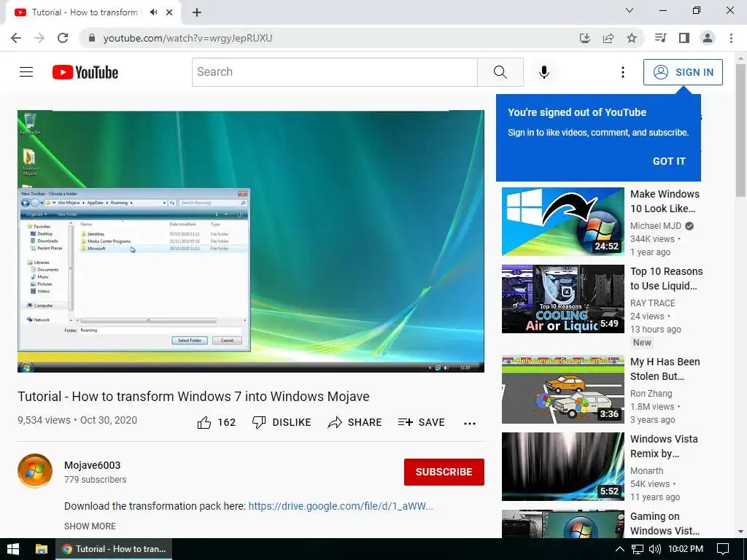Screen dimensions: 747x560
Task: Open Make Windows 10 Look Like thumbnail
Action: tap(562, 222)
